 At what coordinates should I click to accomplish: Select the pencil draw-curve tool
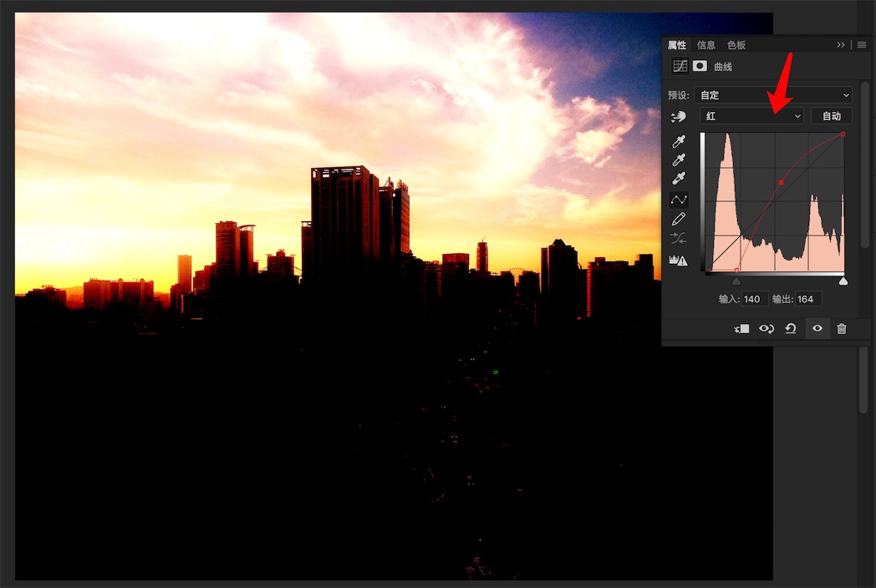point(679,219)
